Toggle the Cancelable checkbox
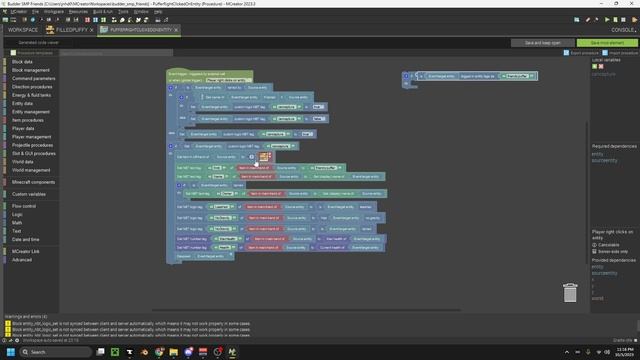This screenshot has height=360, width=640. (594, 245)
